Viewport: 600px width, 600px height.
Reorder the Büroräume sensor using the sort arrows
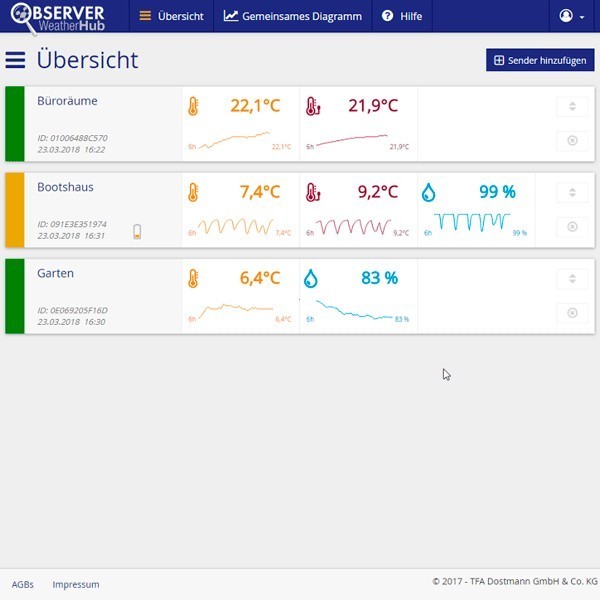click(572, 106)
